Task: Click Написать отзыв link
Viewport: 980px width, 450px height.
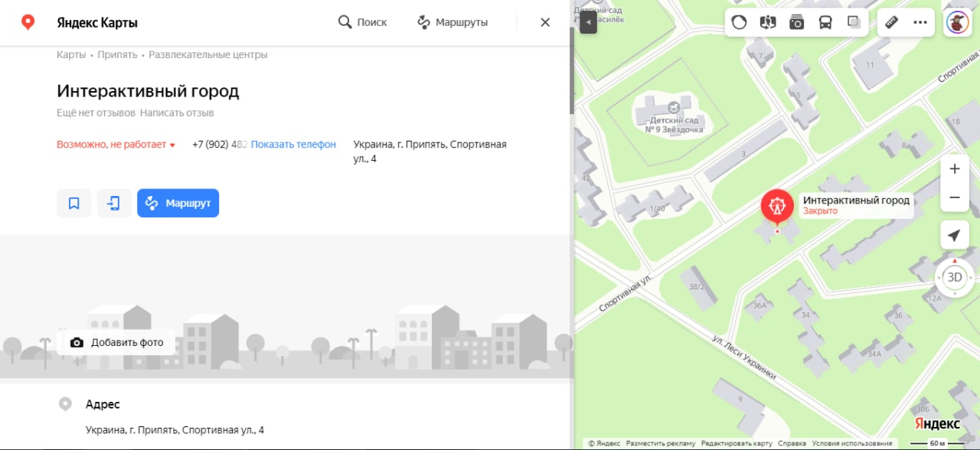Action: (x=178, y=112)
